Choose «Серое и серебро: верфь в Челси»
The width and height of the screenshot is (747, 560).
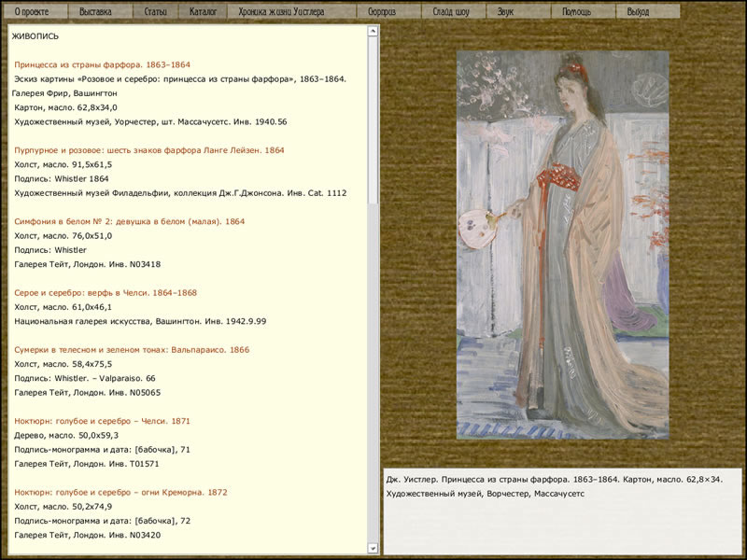coord(106,292)
